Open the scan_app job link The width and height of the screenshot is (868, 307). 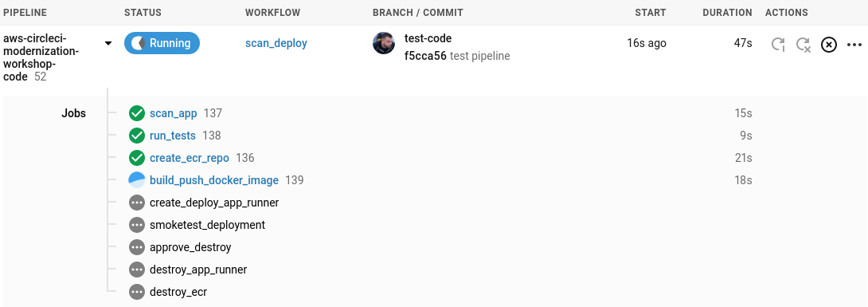tap(174, 113)
